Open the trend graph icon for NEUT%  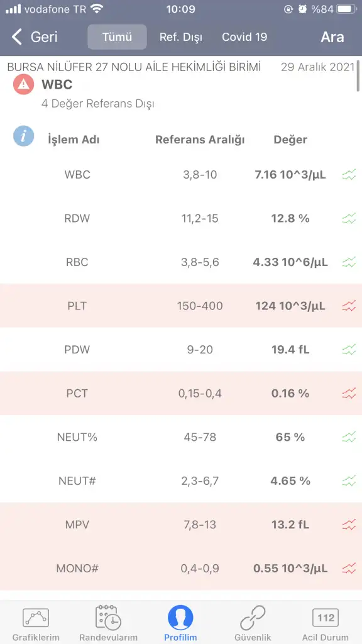pyautogui.click(x=349, y=437)
